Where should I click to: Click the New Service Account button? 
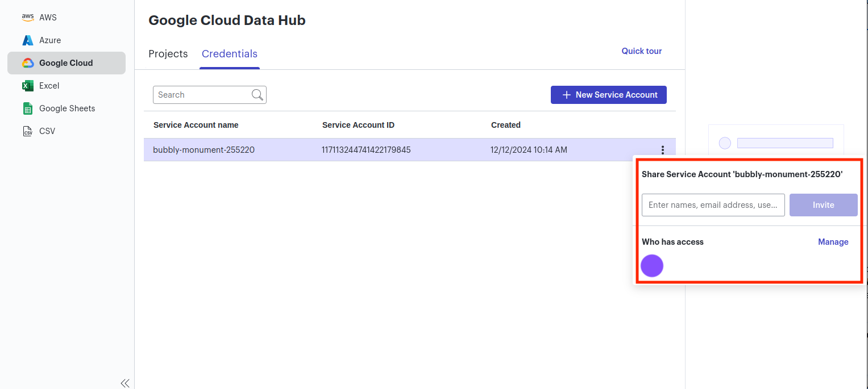[609, 95]
